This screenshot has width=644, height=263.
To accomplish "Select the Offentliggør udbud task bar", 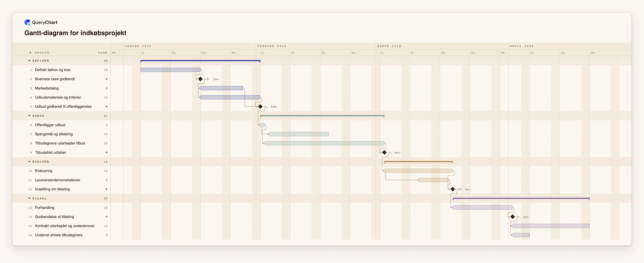I will 262,125.
